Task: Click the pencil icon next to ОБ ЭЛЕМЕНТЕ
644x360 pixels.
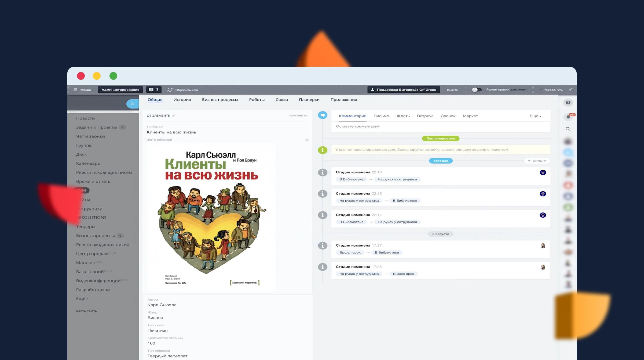Action: [174, 116]
